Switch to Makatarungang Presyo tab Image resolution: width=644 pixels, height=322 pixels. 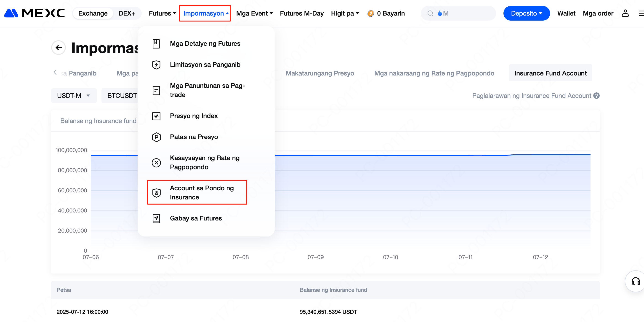pyautogui.click(x=320, y=73)
